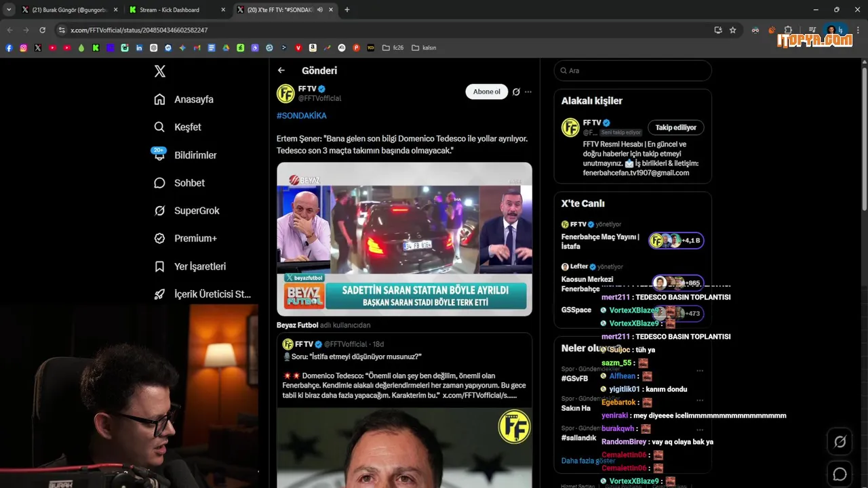
Task: Click Daha fazla göster link
Action: pos(588,461)
